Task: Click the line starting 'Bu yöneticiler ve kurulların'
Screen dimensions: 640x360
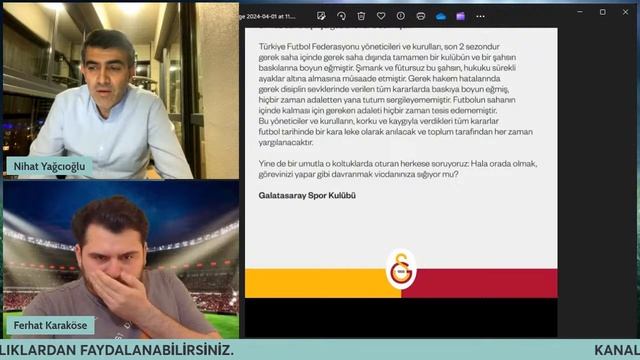Action: coord(378,121)
